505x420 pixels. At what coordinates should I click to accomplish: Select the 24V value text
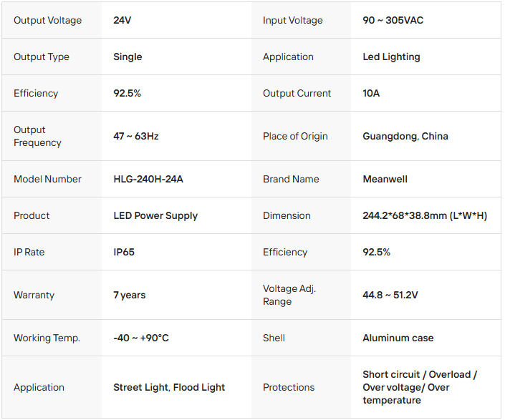122,20
